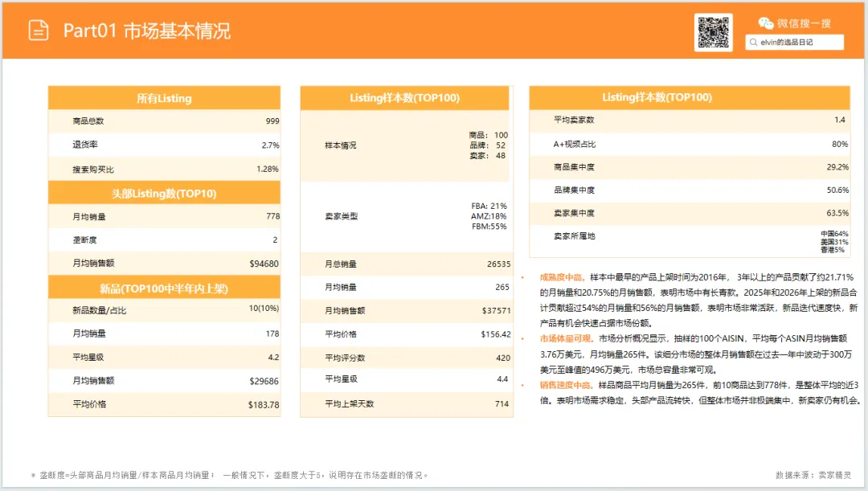Click the magnifier icon in search box
Screen dimensions: 868x491
pos(753,42)
